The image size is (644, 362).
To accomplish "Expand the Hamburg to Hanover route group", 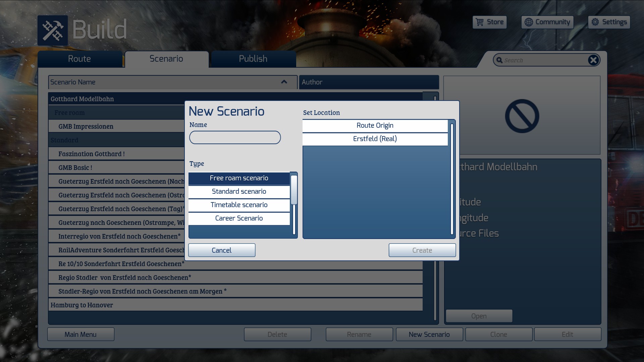I will click(82, 305).
